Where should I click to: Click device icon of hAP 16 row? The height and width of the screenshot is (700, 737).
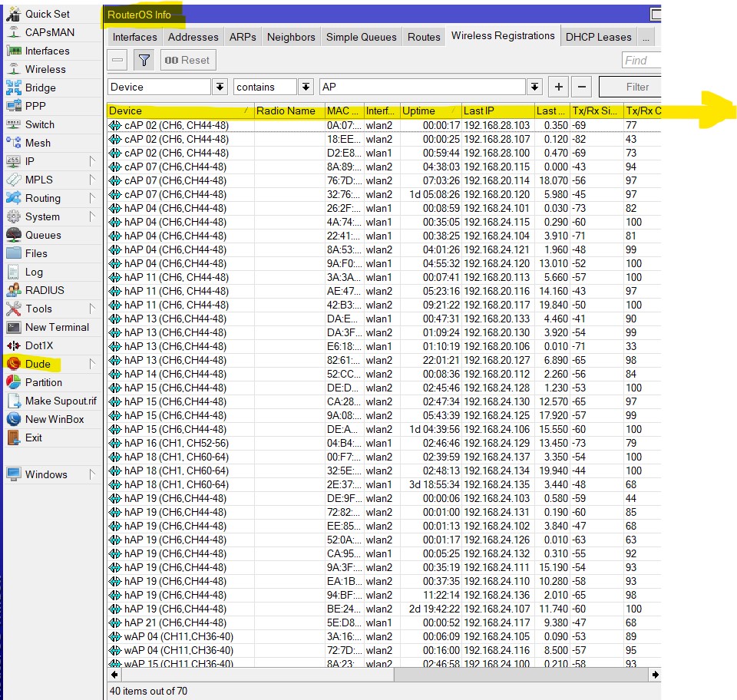click(115, 443)
